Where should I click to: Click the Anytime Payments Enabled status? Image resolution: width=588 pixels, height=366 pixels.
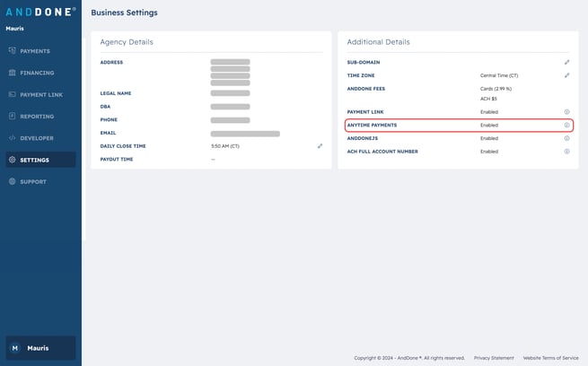(488, 125)
